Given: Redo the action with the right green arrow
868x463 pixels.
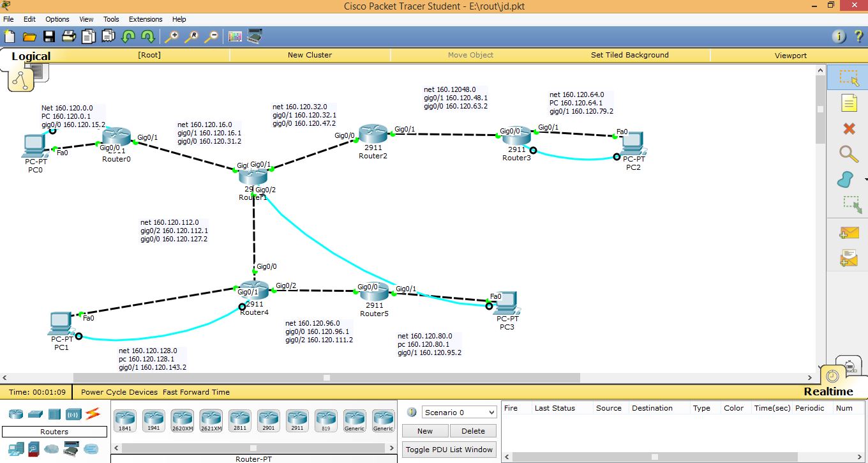Looking at the screenshot, I should coord(148,36).
